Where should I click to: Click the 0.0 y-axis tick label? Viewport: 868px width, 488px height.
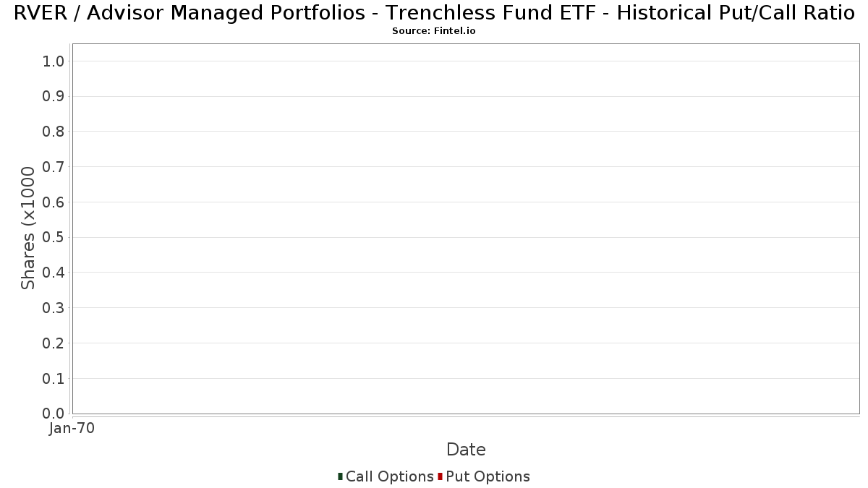click(54, 414)
